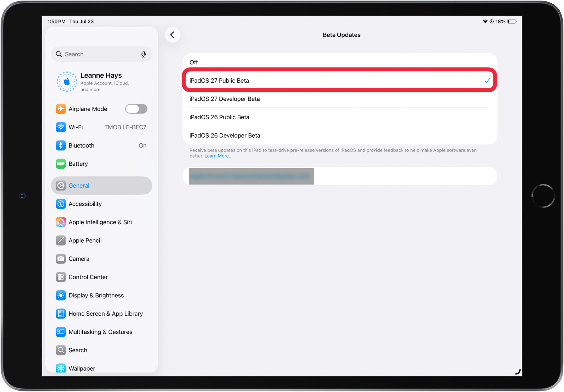Open Apple Pencil settings
Image resolution: width=564 pixels, height=392 pixels.
pos(101,241)
